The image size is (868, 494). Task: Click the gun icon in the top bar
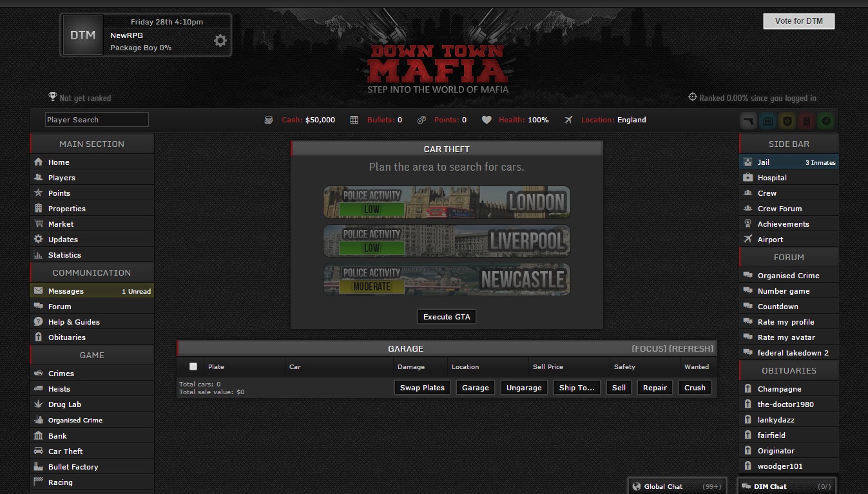click(748, 120)
